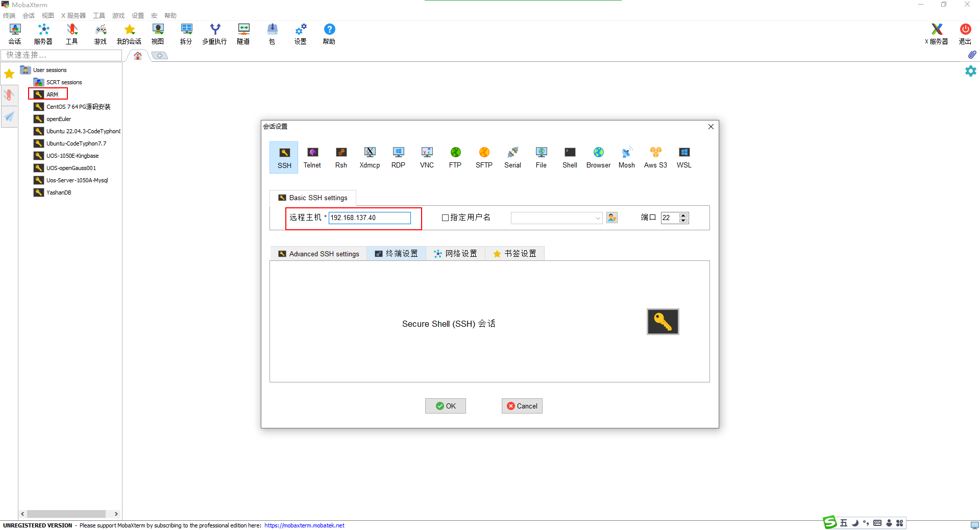This screenshot has width=980, height=530.
Task: Choose Mosh session type
Action: click(x=627, y=158)
